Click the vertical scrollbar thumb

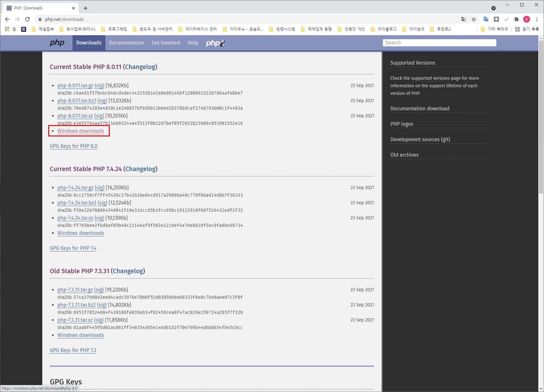pos(541,117)
